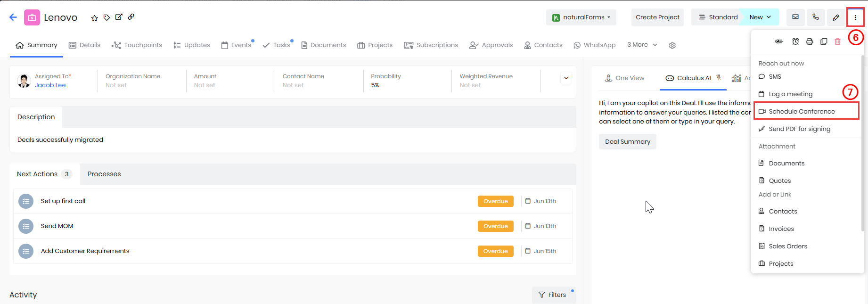Open the email envelope action
This screenshot has width=868, height=304.
tap(795, 17)
